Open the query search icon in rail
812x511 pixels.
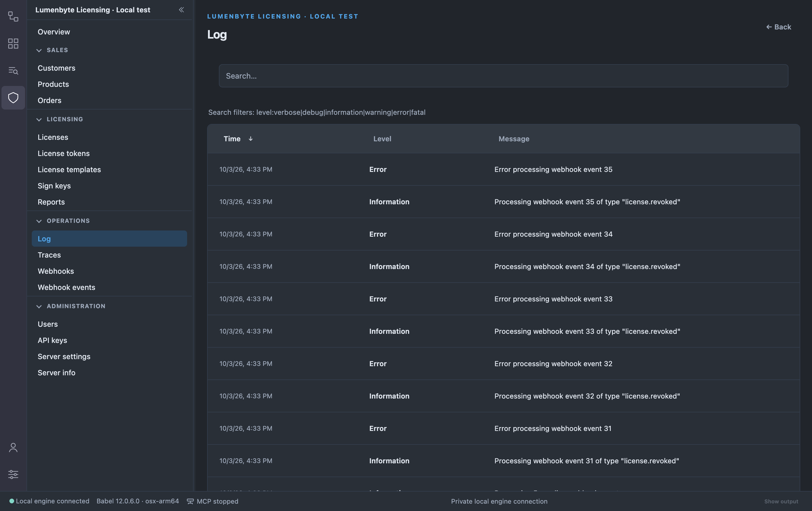(x=13, y=70)
